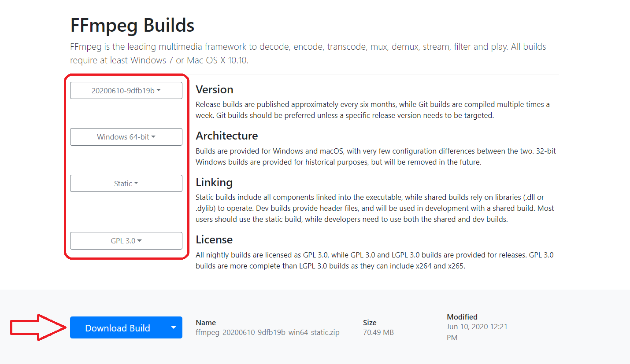
Task: Click the license description mentioning x264 and x265
Action: (x=374, y=260)
